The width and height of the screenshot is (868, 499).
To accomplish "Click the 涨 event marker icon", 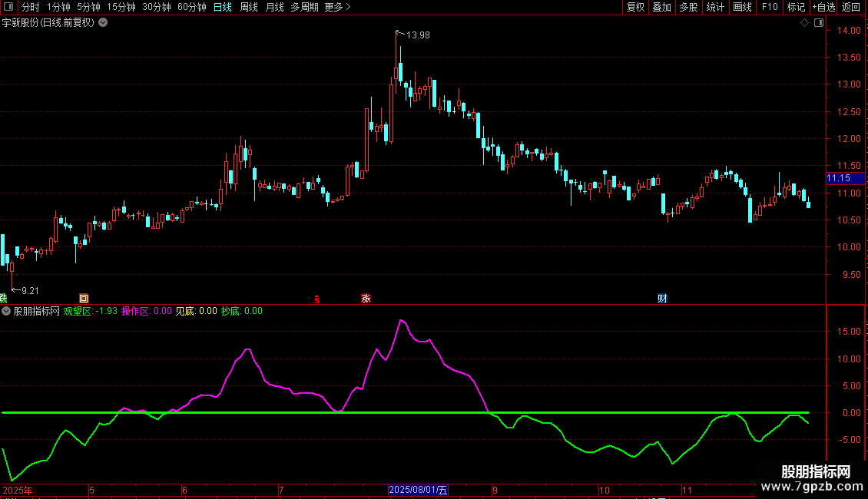I will [366, 298].
